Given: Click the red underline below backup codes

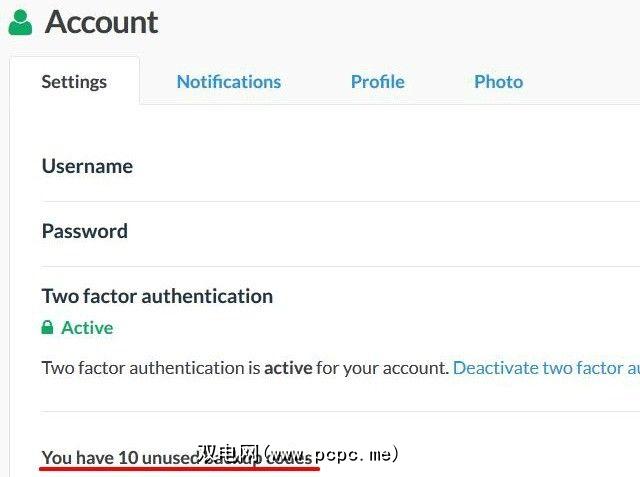Looking at the screenshot, I should [180, 468].
